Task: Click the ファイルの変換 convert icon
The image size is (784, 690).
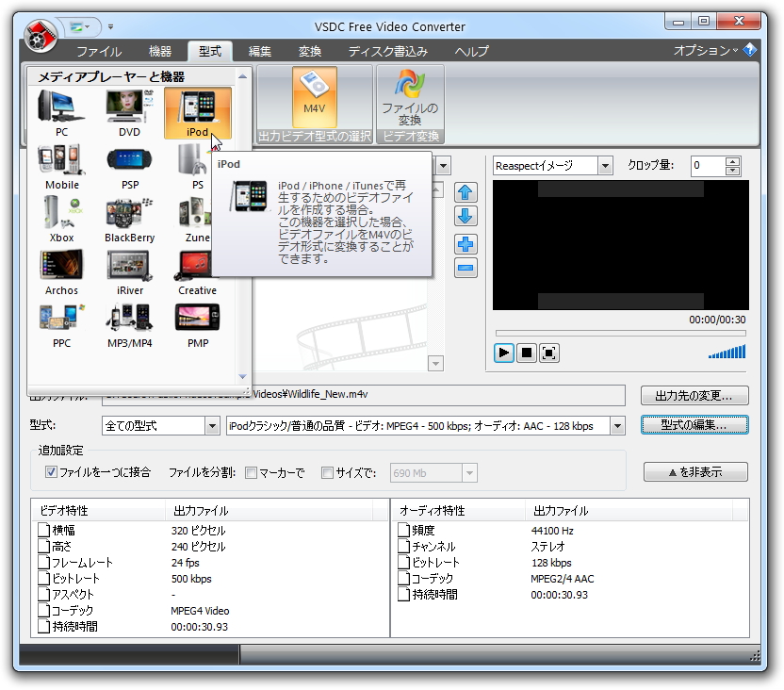Action: tap(410, 98)
